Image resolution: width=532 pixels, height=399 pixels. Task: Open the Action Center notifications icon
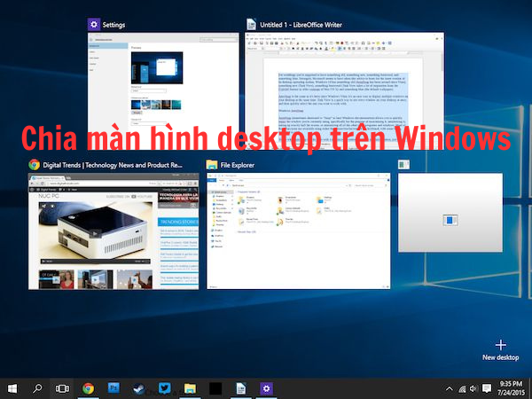(486, 388)
